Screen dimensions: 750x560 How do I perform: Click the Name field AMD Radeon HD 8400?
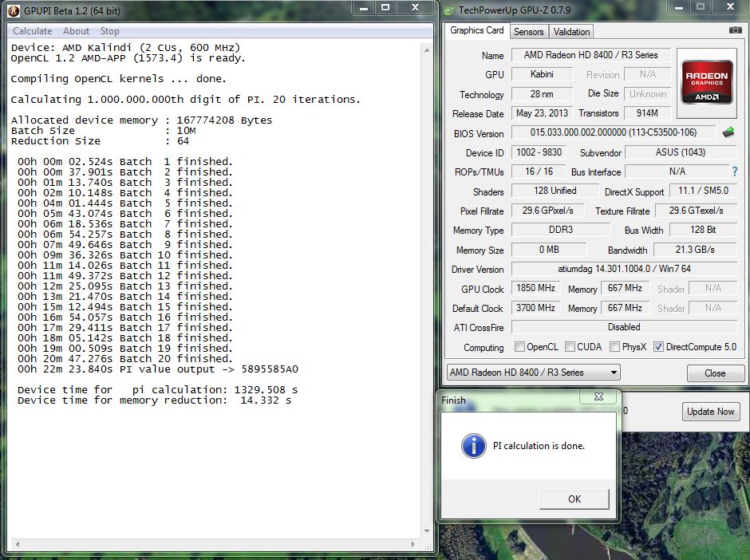(590, 55)
